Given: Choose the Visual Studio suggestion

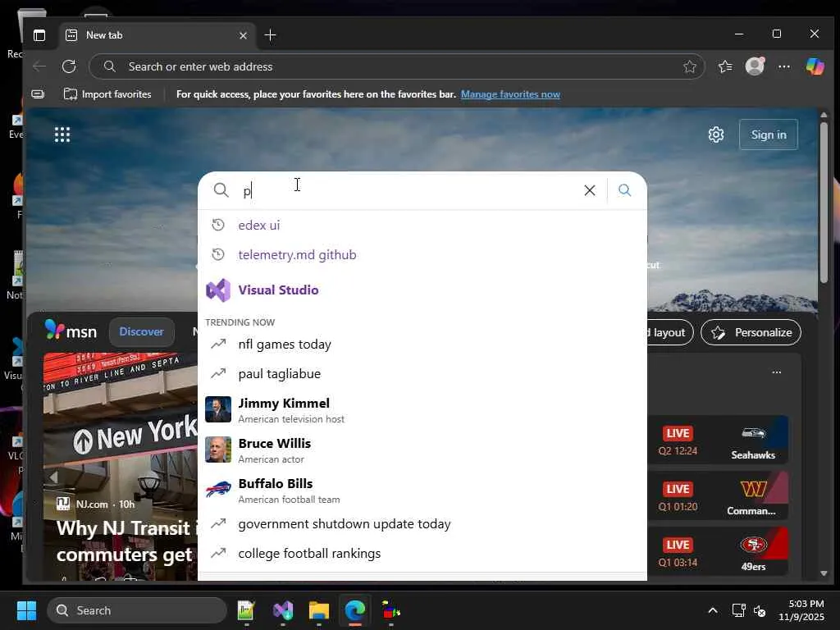Looking at the screenshot, I should [x=422, y=290].
